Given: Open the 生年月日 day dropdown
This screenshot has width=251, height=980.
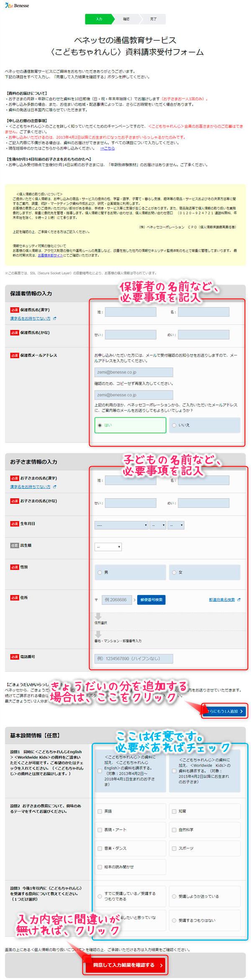Looking at the screenshot, I should [x=176, y=525].
